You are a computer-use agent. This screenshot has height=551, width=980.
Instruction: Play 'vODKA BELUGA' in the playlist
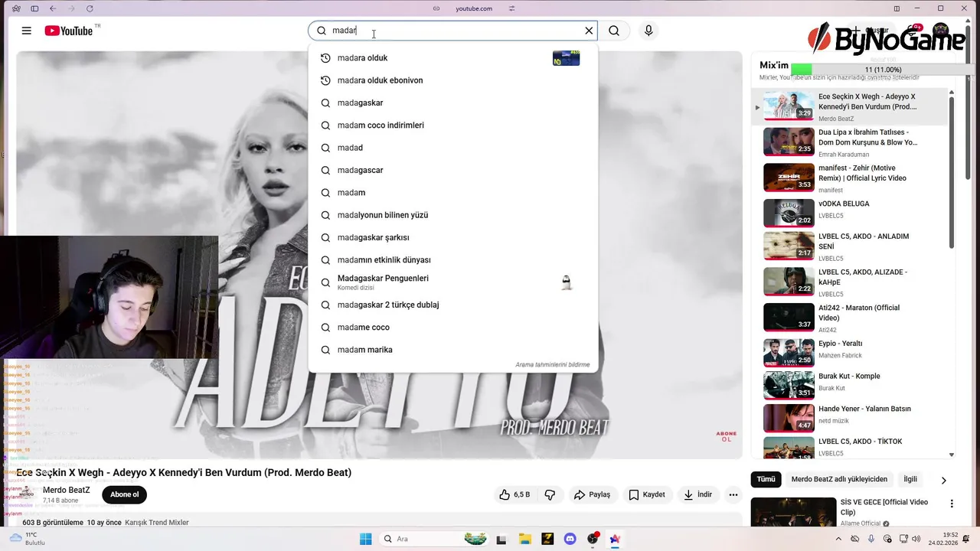[848, 214]
